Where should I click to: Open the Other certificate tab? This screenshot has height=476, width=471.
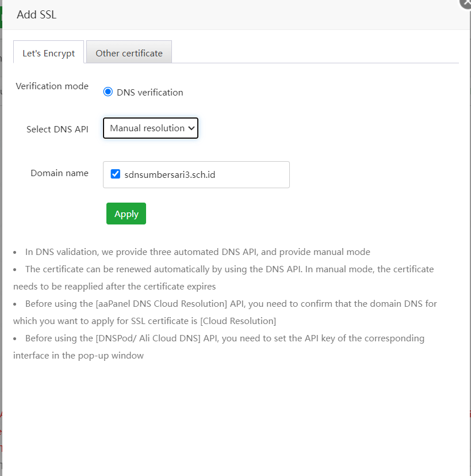click(x=129, y=52)
